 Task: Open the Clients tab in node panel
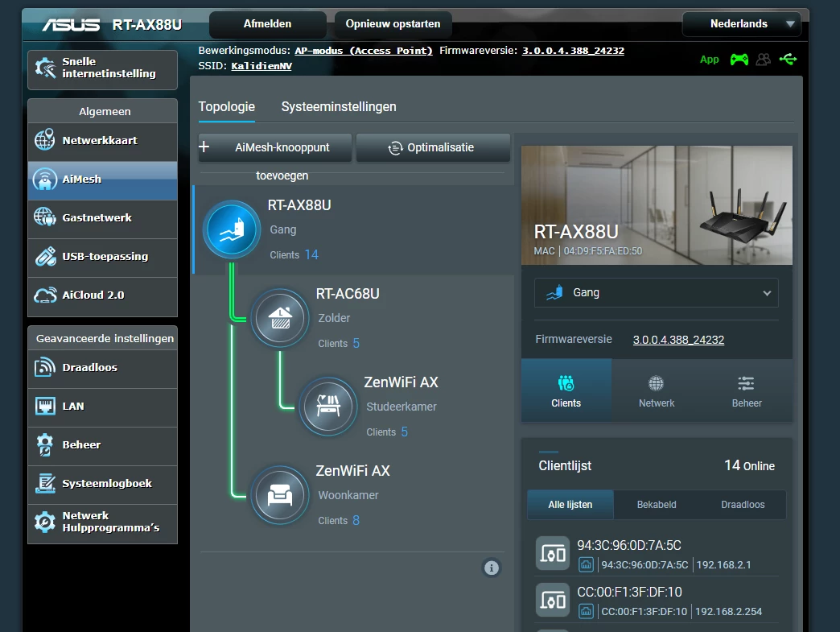(566, 390)
